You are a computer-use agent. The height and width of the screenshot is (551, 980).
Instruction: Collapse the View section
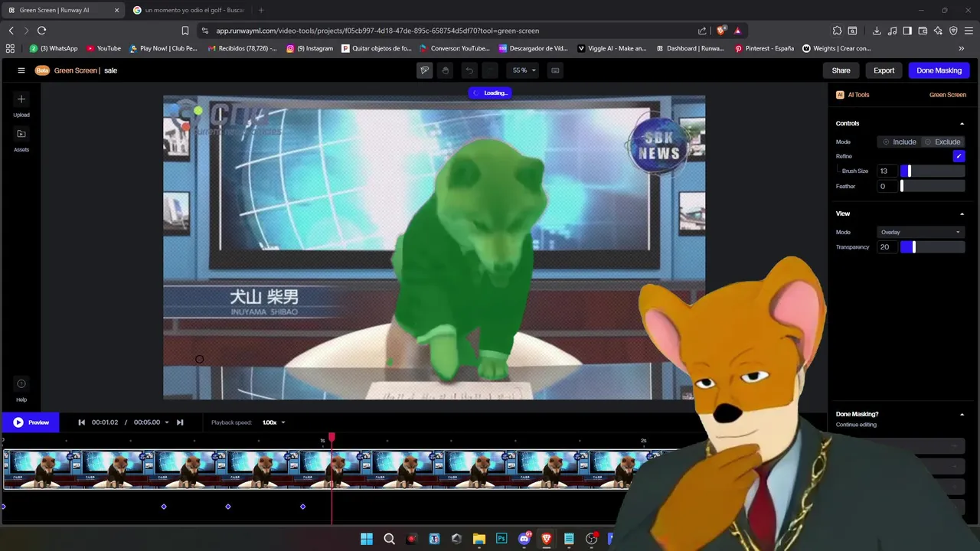tap(962, 214)
